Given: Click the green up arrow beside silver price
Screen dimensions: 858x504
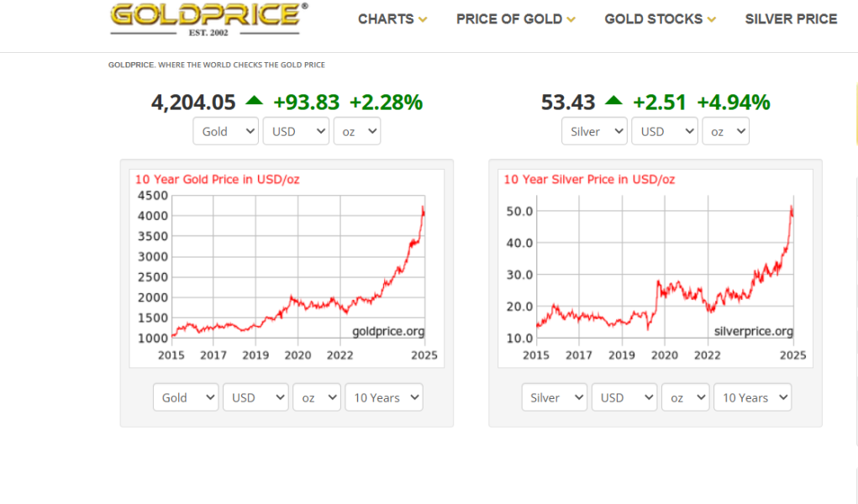Looking at the screenshot, I should (x=613, y=102).
